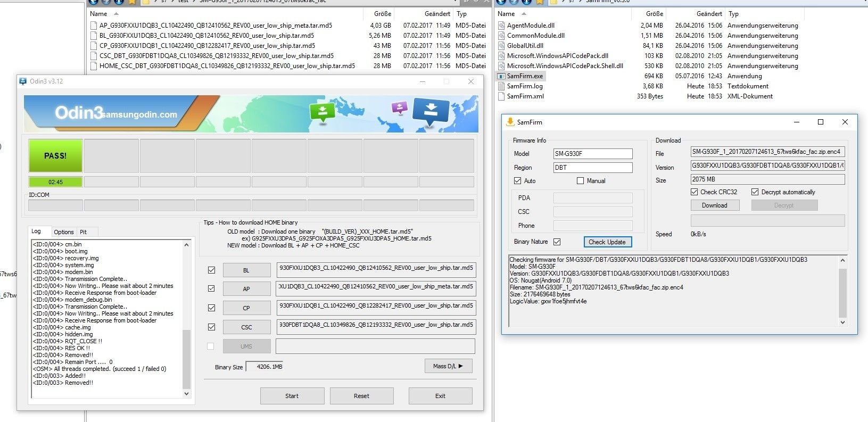Image resolution: width=868 pixels, height=422 pixels.
Task: Toggle the Binary Nature checkbox
Action: coord(557,242)
